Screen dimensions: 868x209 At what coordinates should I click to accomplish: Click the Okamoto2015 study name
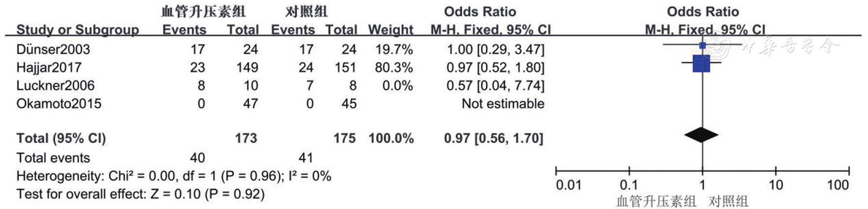[x=58, y=104]
